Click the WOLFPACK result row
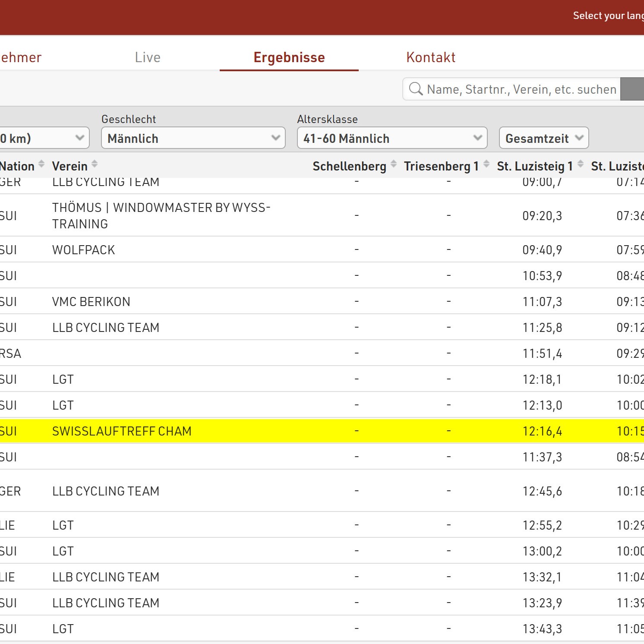This screenshot has width=644, height=644. click(x=84, y=250)
